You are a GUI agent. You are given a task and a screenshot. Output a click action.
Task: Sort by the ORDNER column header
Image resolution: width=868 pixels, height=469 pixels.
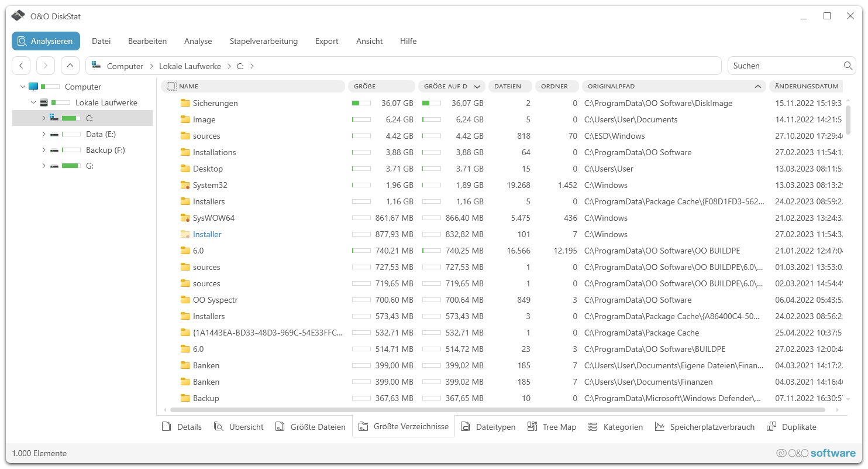[557, 86]
